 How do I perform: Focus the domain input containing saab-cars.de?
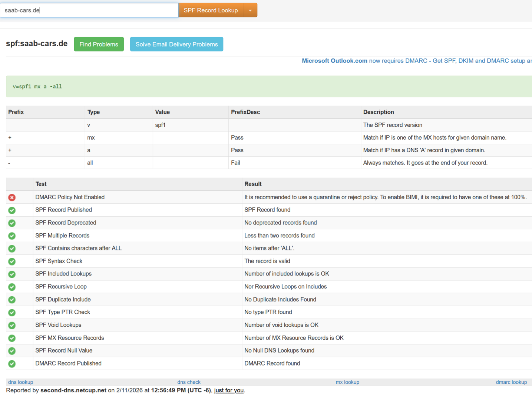coord(89,10)
